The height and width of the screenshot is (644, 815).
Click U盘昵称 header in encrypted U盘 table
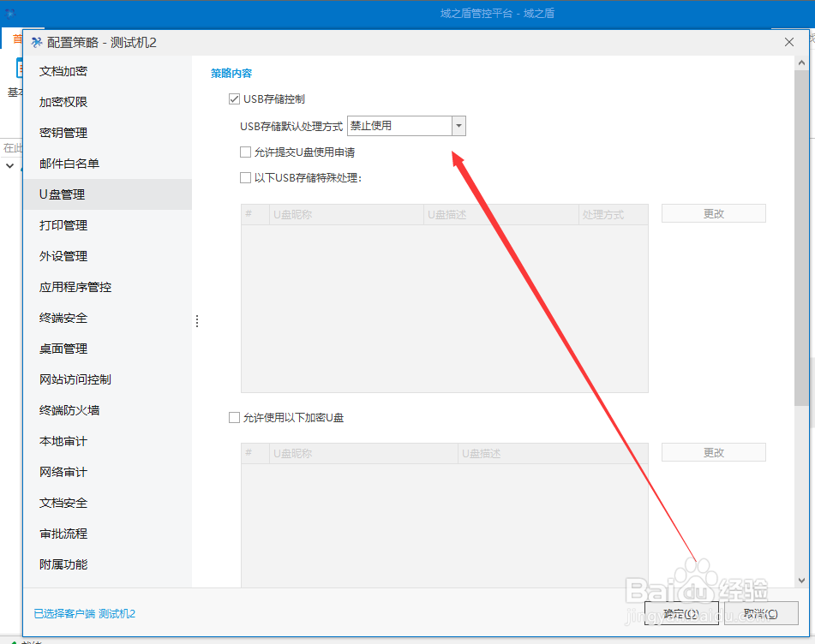pos(363,453)
